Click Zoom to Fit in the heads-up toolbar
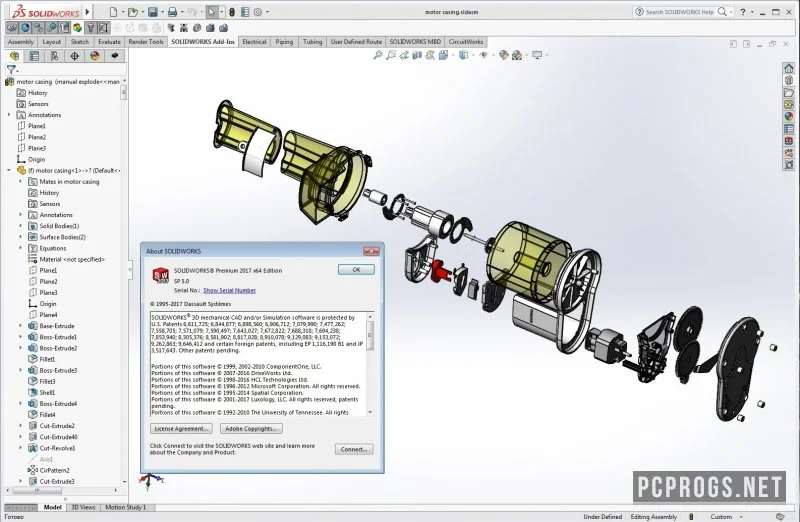This screenshot has height=522, width=800. tap(378, 55)
